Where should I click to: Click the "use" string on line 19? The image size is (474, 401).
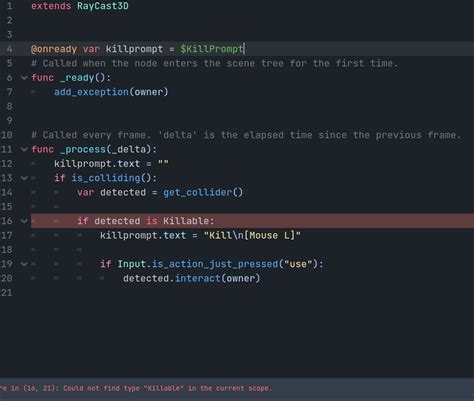coord(298,264)
